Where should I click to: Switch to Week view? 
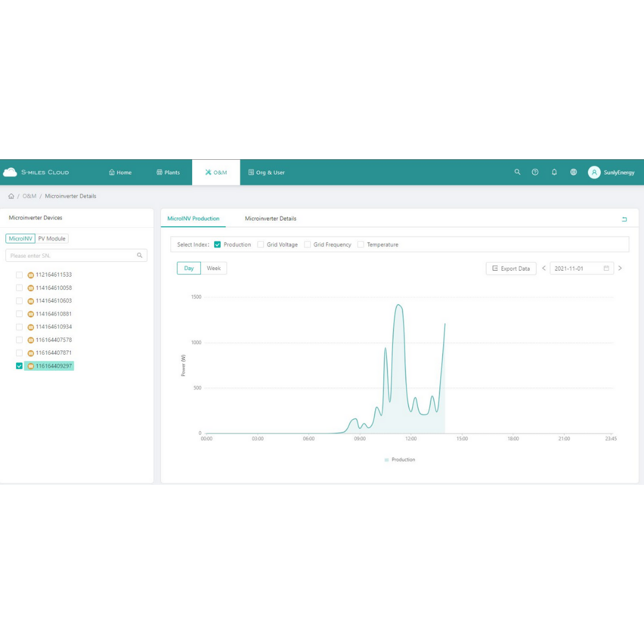pos(213,268)
